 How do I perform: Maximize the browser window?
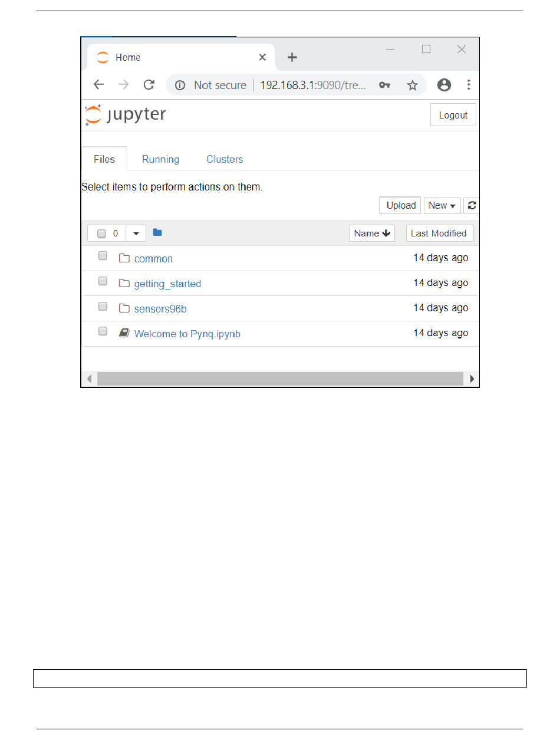(426, 50)
